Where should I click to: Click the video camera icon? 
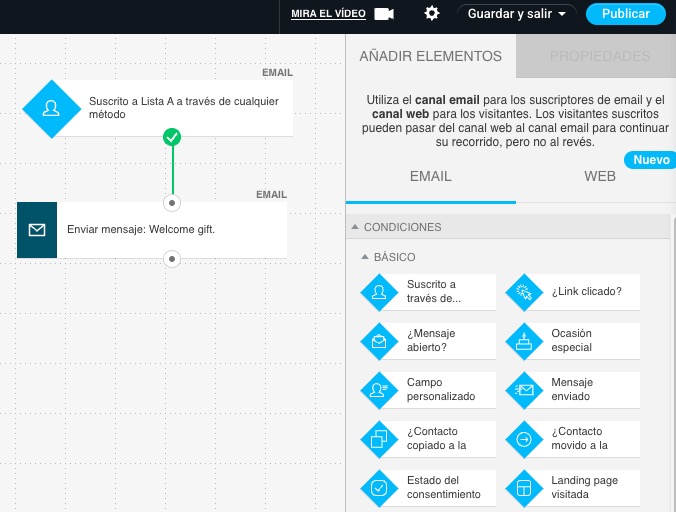coord(384,14)
